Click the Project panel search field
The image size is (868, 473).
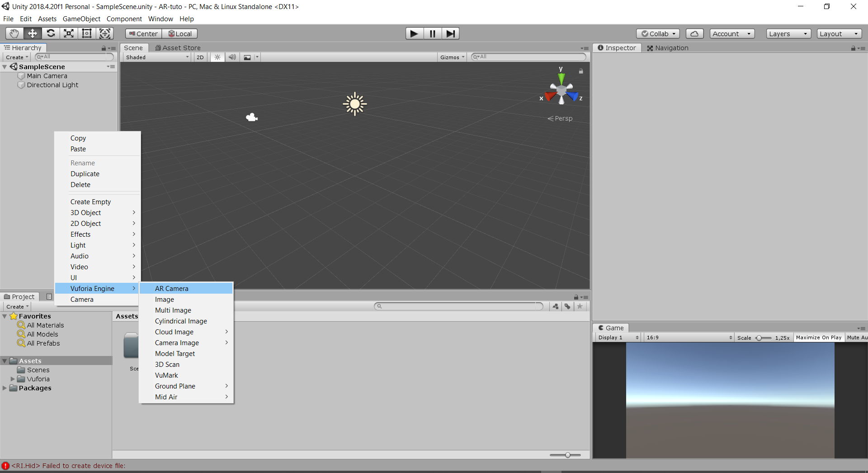459,306
